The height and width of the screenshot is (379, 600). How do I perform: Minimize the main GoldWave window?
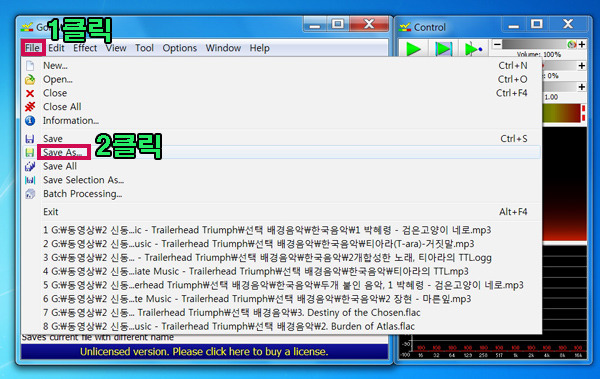[315, 24]
